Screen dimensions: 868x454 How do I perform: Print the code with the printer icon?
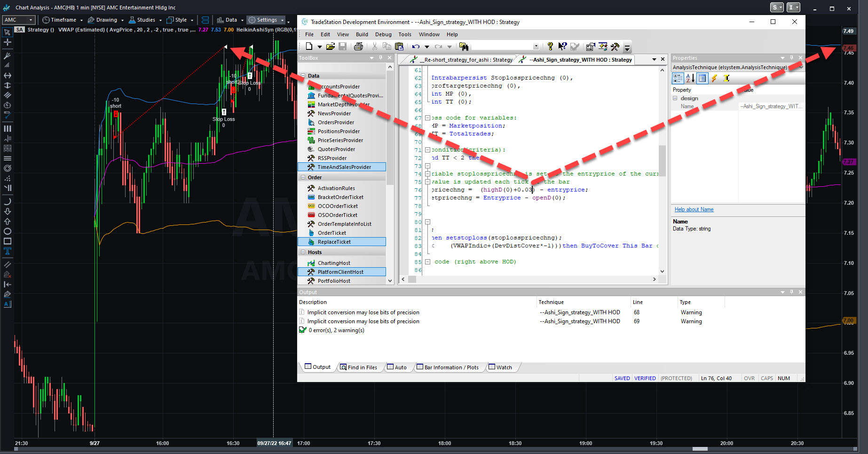(x=358, y=46)
